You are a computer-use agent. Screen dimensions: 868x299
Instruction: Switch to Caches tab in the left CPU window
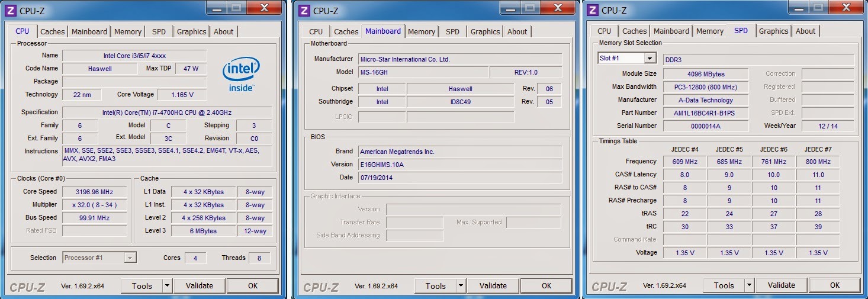52,32
